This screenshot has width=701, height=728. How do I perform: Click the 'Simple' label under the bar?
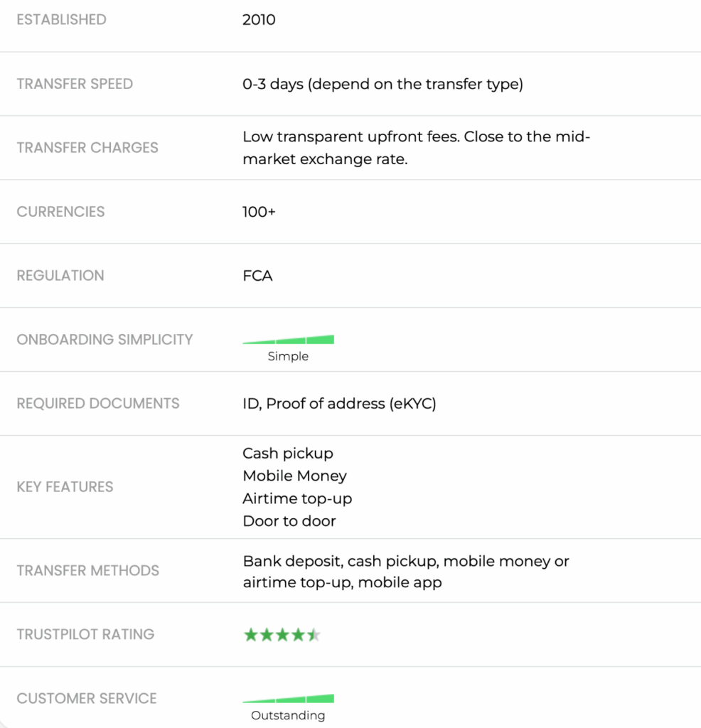click(x=288, y=357)
